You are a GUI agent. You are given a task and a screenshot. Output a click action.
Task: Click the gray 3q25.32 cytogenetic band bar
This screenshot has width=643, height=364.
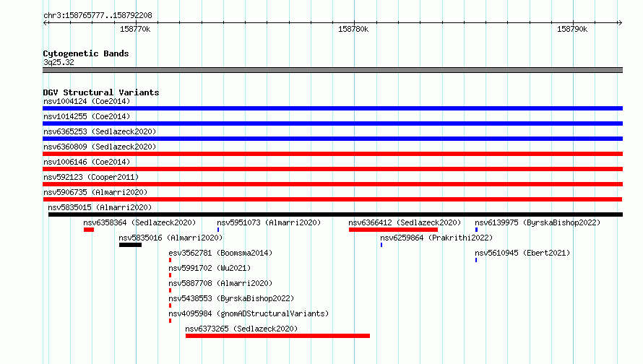pyautogui.click(x=332, y=70)
